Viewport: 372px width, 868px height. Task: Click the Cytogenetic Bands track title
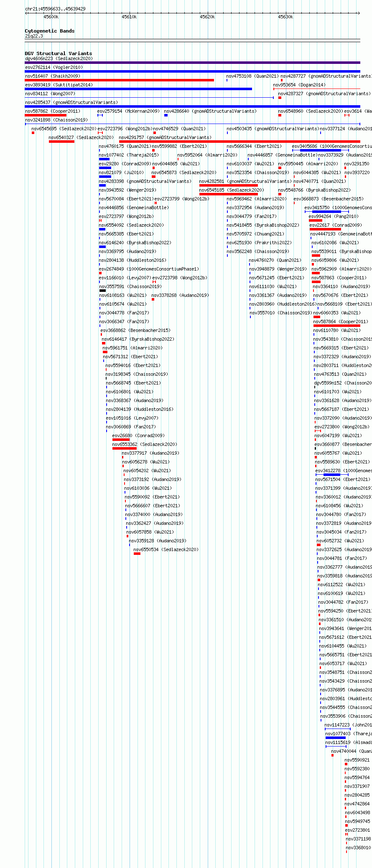click(50, 31)
